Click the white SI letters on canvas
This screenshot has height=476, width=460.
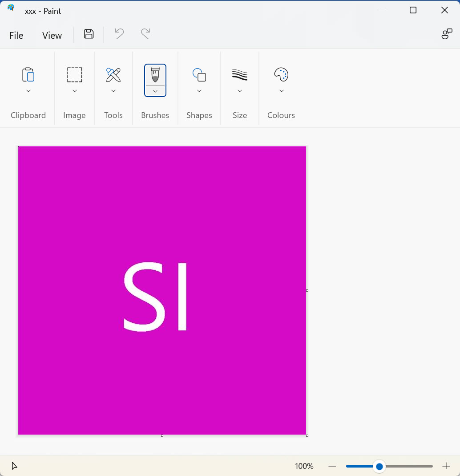tap(155, 297)
